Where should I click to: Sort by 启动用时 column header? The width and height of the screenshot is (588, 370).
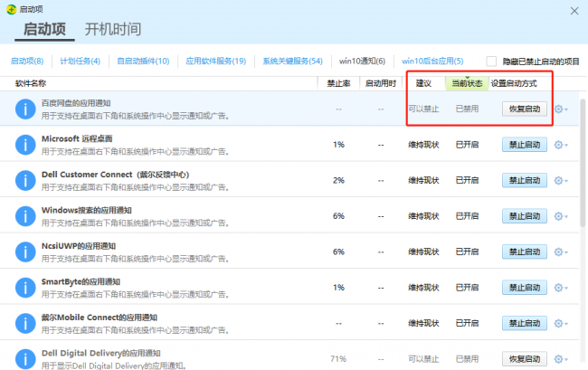[x=381, y=83]
